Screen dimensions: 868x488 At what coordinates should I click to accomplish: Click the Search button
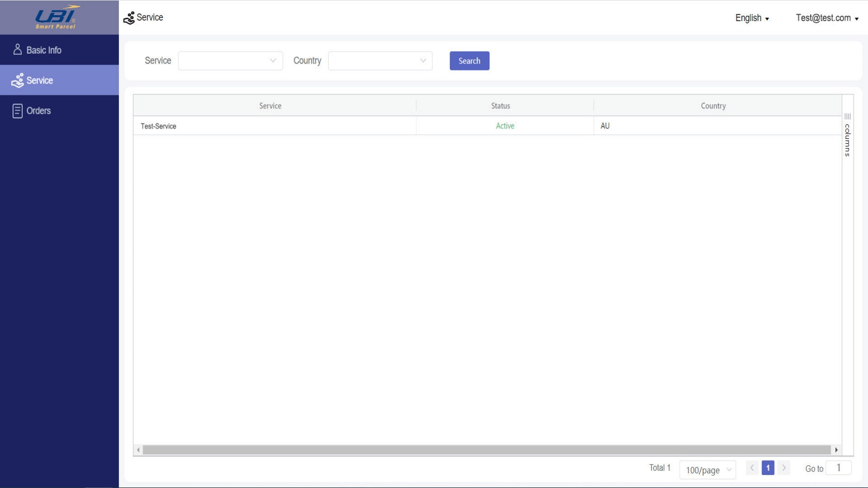pos(469,61)
